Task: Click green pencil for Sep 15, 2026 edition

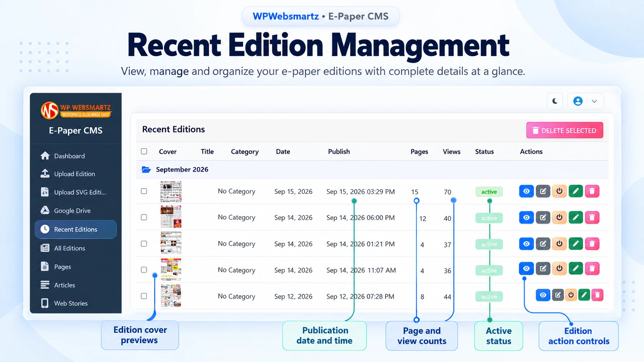Action: (575, 191)
